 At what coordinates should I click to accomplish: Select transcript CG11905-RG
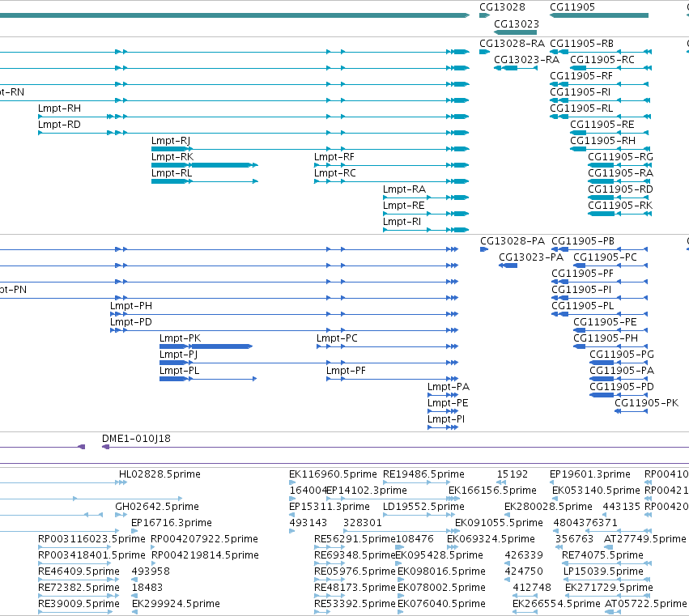coord(620,157)
